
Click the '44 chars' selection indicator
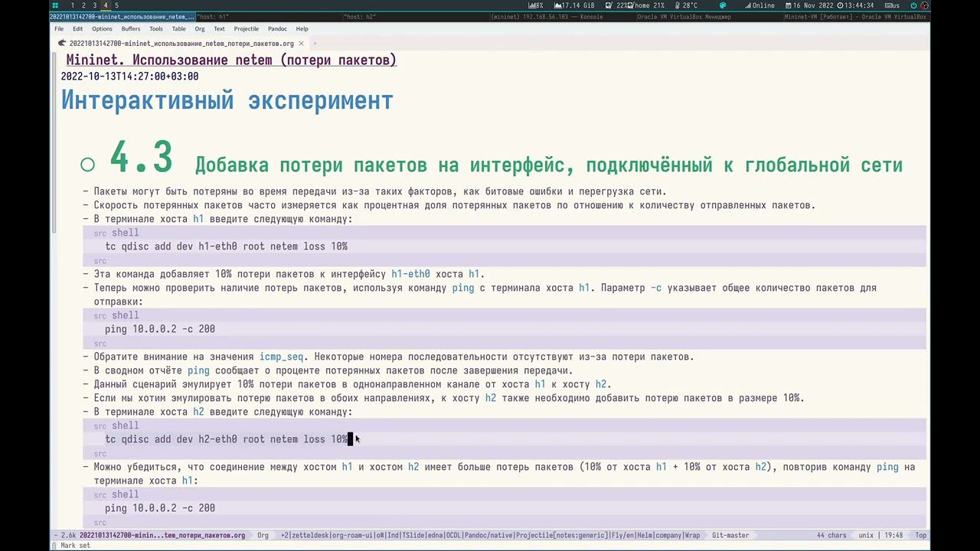(x=831, y=536)
